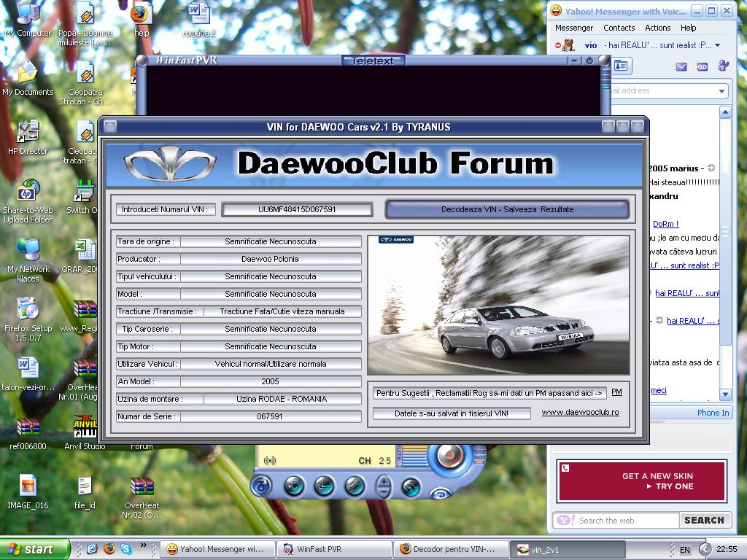Click the Yahoo! contact list scrollbar up arrow

[x=725, y=112]
